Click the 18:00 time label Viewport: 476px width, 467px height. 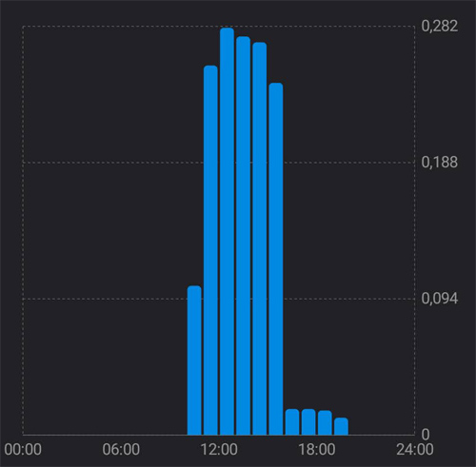tap(317, 450)
